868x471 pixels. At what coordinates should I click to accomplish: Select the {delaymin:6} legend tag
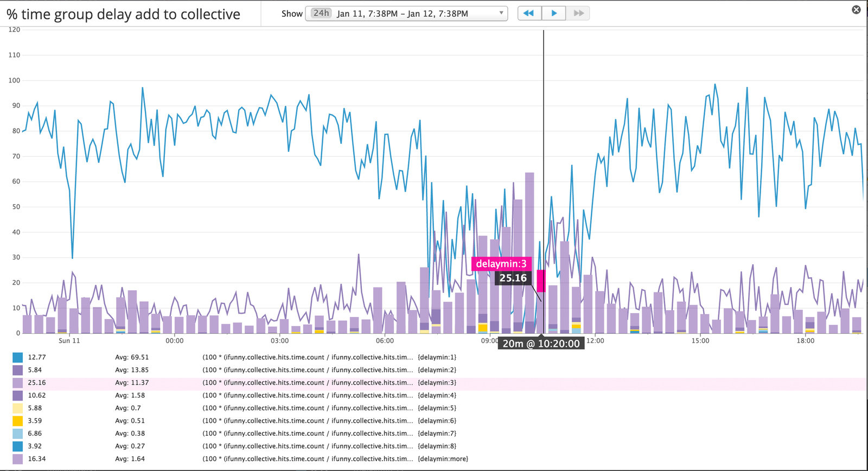[437, 421]
